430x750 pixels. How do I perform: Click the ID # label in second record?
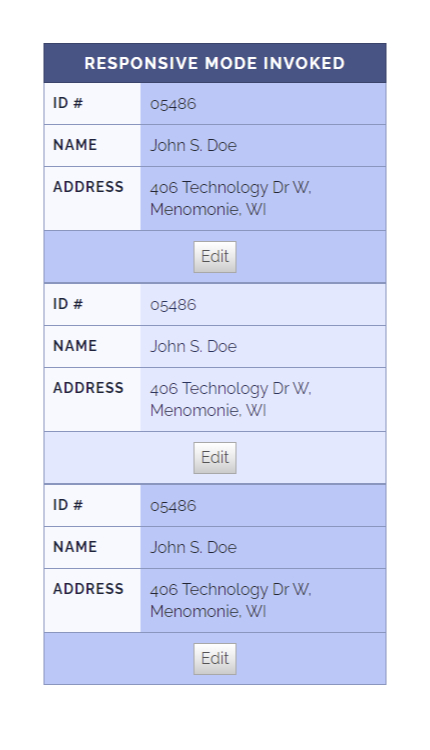coord(68,304)
